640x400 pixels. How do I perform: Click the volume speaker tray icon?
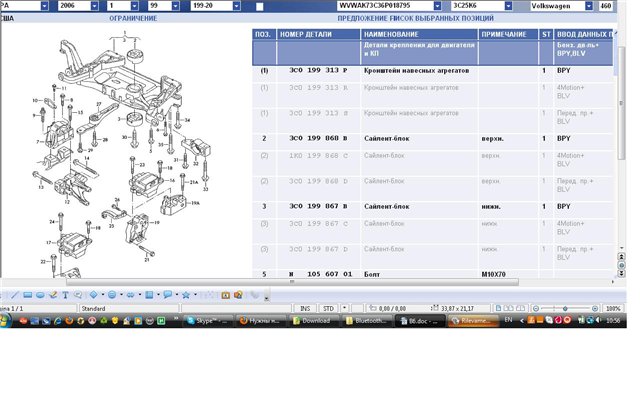coord(598,320)
